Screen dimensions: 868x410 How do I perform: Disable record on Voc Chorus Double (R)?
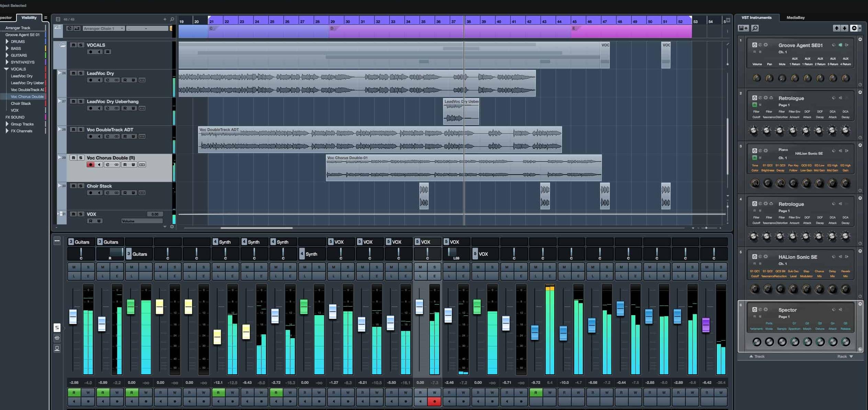[90, 165]
